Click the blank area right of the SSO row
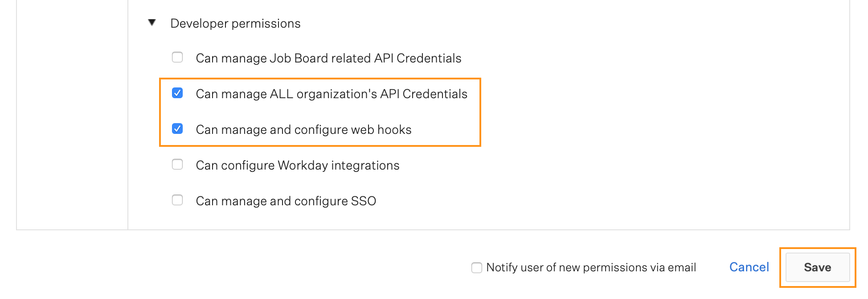This screenshot has width=868, height=299. tap(613, 201)
